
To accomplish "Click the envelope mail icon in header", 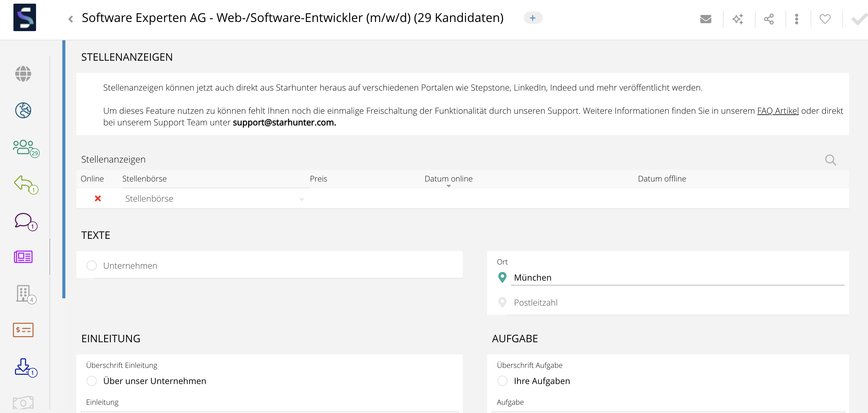I will pyautogui.click(x=705, y=19).
